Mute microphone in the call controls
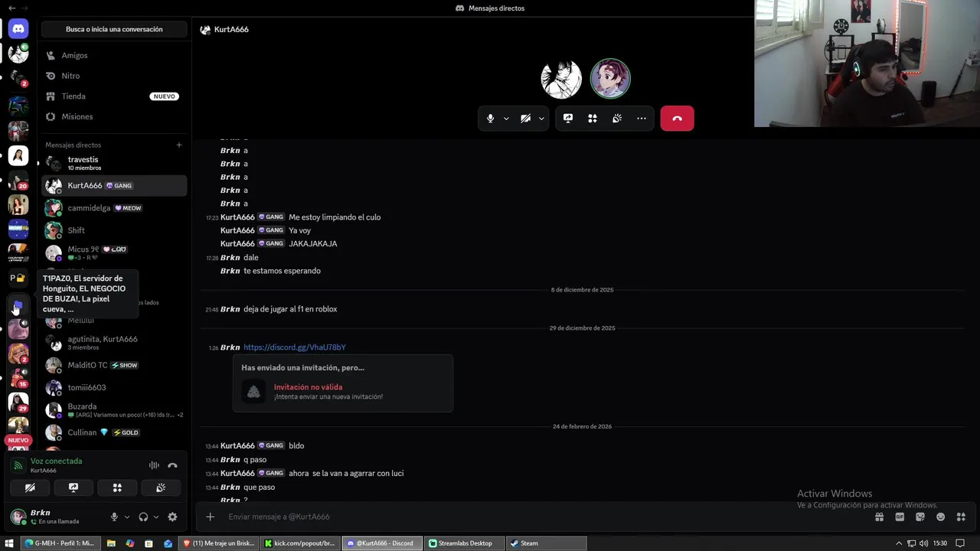The height and width of the screenshot is (551, 980). point(491,119)
